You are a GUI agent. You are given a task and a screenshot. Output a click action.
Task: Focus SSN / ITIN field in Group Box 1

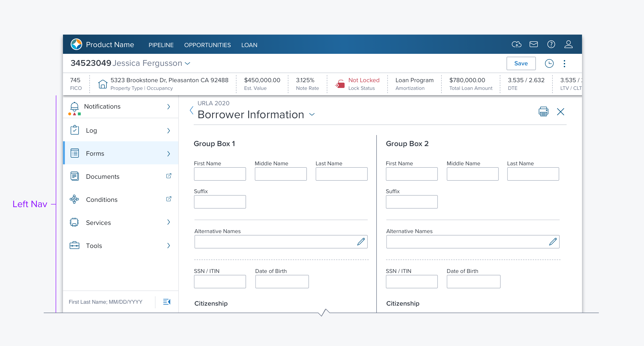220,282
